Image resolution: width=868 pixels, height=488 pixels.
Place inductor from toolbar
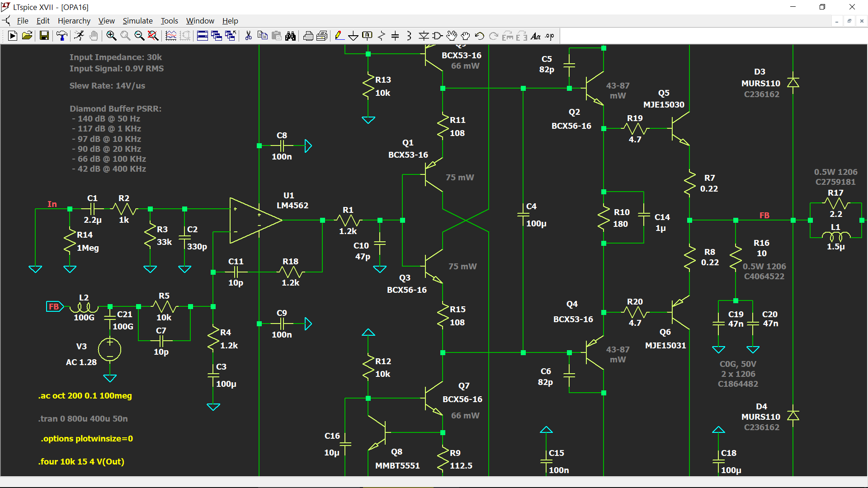point(409,36)
